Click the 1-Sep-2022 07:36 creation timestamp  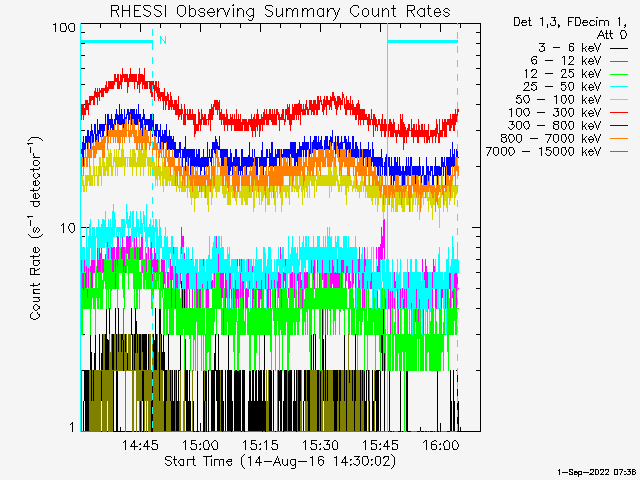596,472
